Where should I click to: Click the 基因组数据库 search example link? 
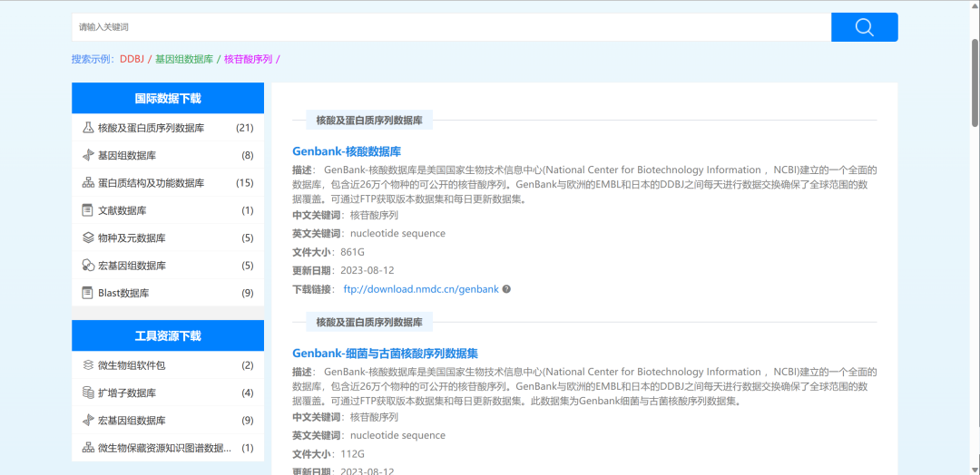coord(183,59)
